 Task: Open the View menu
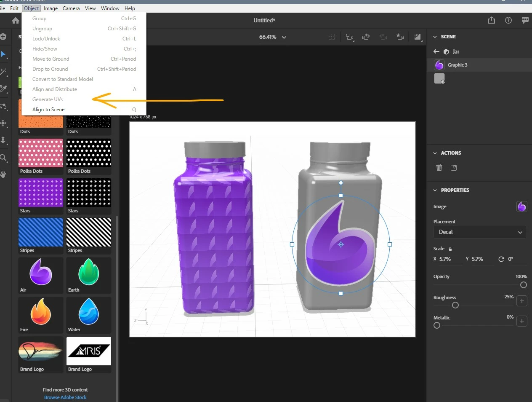click(90, 8)
